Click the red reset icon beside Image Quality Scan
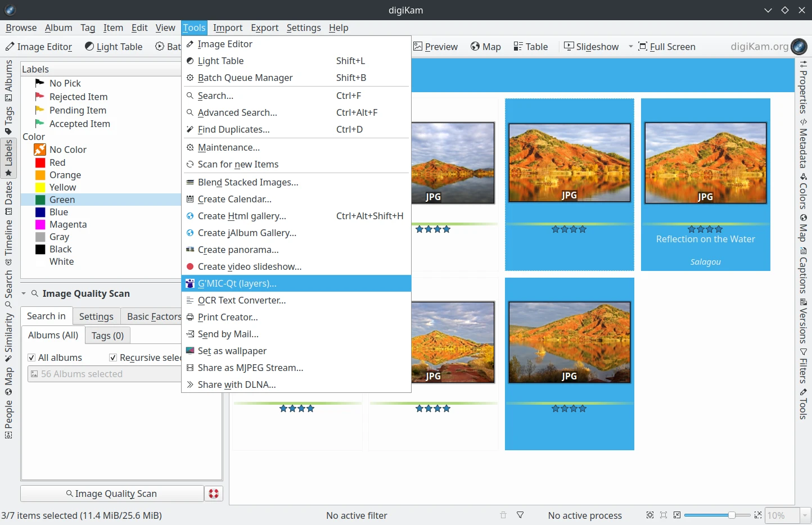 pos(214,494)
